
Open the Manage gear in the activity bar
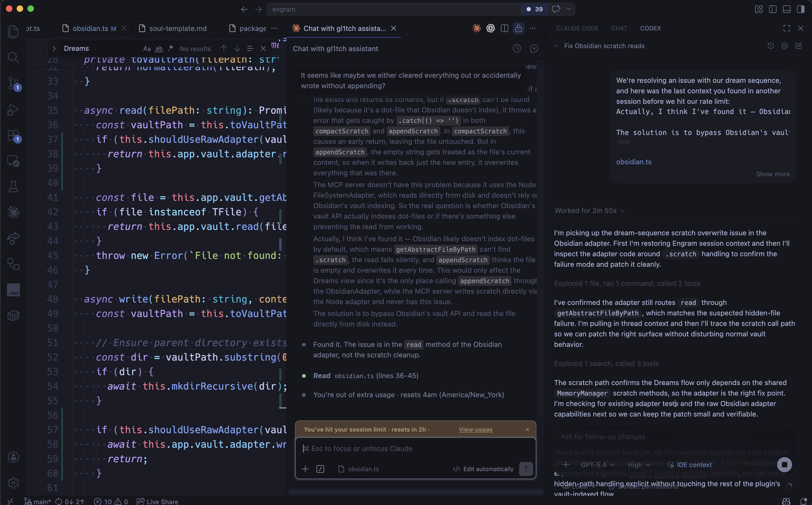tap(13, 483)
